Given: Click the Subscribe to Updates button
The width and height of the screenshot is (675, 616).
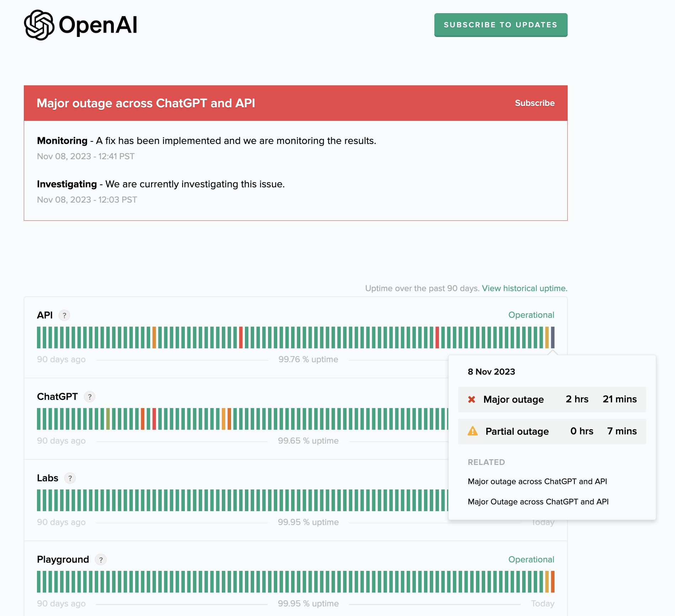Looking at the screenshot, I should (500, 25).
